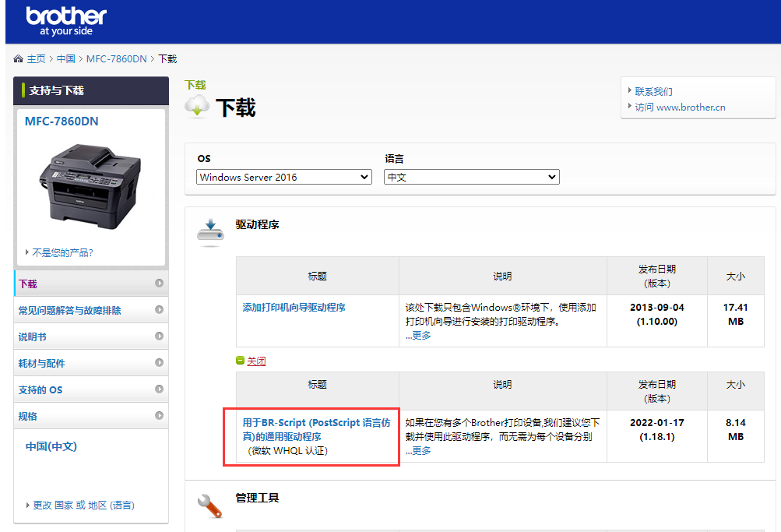Select 耗材与配件 in the sidebar menu
Image resolution: width=781 pixels, height=532 pixels.
[x=42, y=363]
